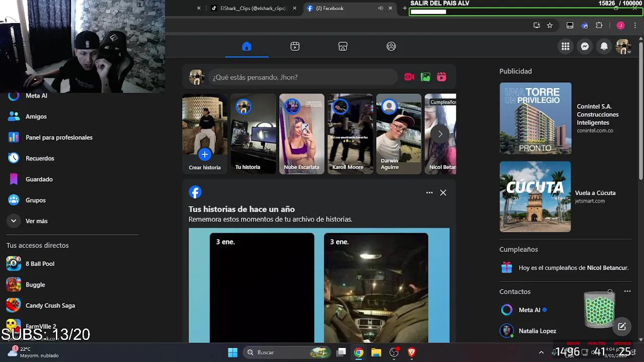
Task: Click the Crear historia plus button
Action: click(x=205, y=154)
